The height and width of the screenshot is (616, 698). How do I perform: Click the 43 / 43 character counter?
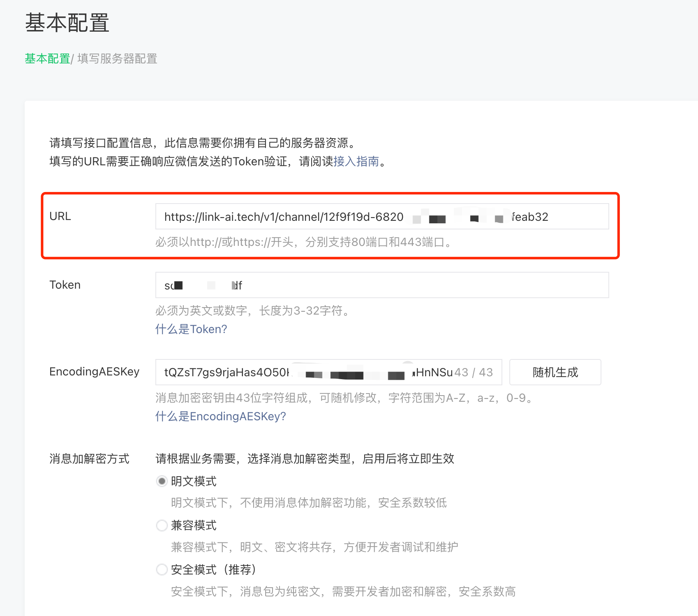tap(474, 372)
